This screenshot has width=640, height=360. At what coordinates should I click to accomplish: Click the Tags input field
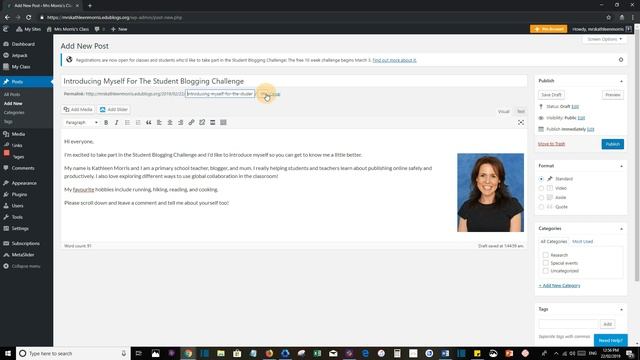(x=569, y=324)
